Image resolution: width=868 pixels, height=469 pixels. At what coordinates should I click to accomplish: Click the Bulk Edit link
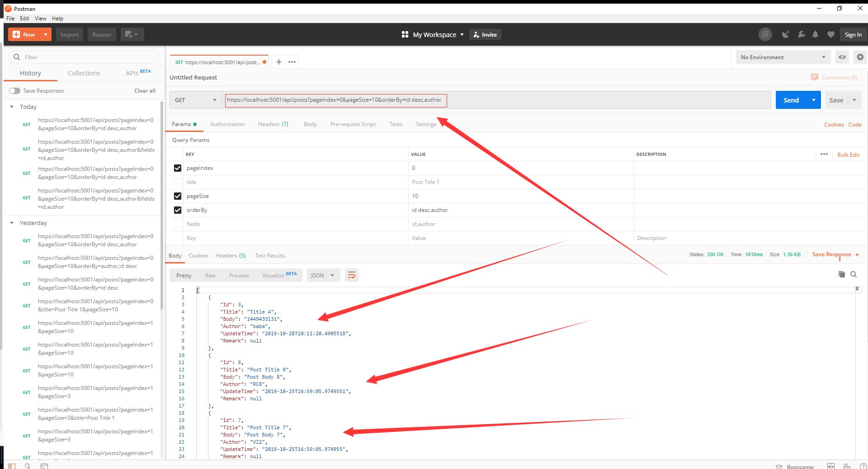coord(848,155)
